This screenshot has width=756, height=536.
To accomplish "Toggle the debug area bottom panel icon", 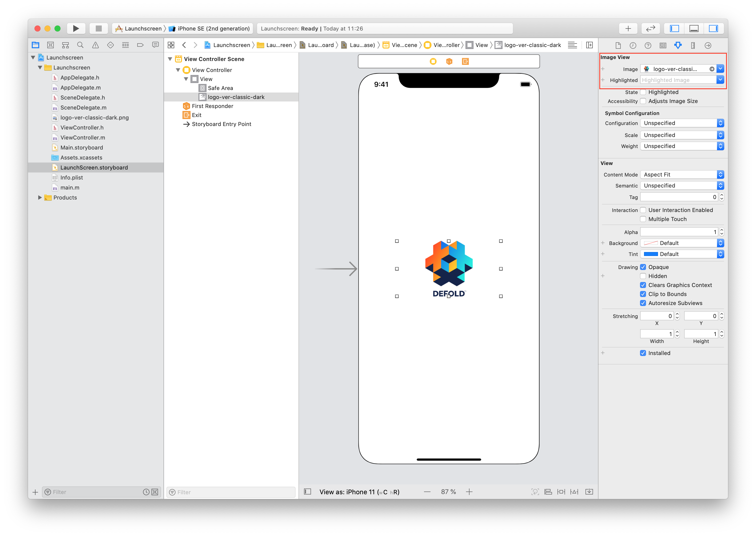I will pyautogui.click(x=694, y=28).
